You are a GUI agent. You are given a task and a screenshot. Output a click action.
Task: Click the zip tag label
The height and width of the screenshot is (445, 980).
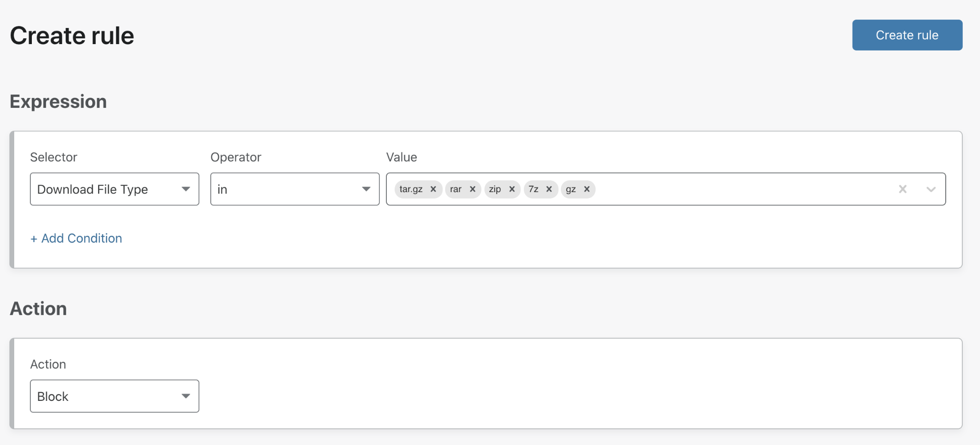pos(495,189)
